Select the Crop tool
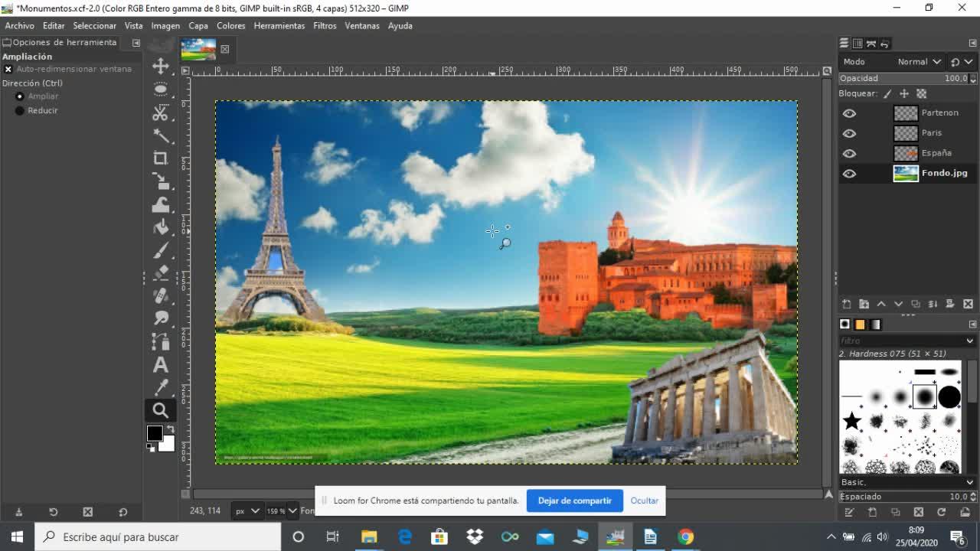This screenshot has width=980, height=551. click(161, 158)
